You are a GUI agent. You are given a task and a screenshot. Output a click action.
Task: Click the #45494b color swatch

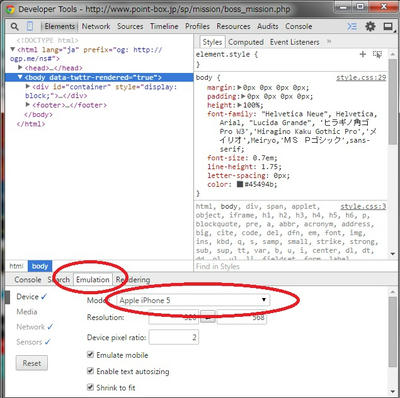coord(240,184)
